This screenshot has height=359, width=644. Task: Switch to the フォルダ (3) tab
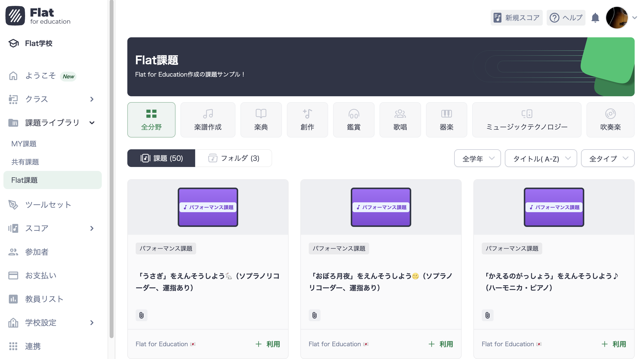[x=234, y=158]
